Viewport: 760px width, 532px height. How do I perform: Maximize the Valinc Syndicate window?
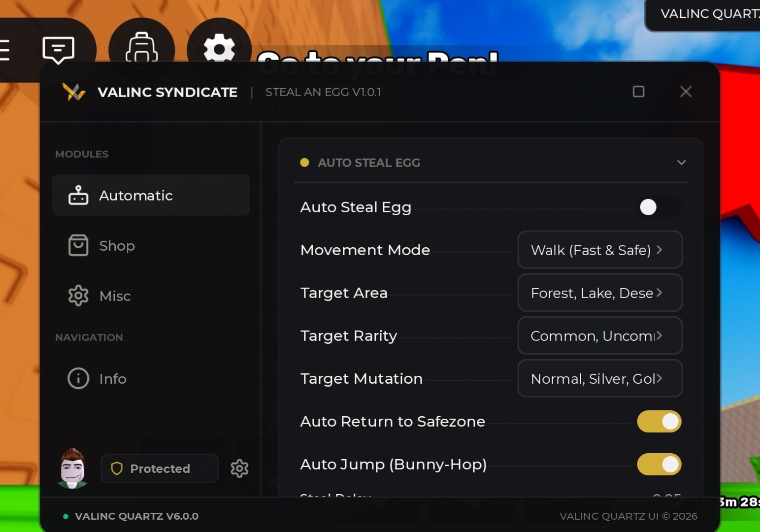click(x=638, y=92)
